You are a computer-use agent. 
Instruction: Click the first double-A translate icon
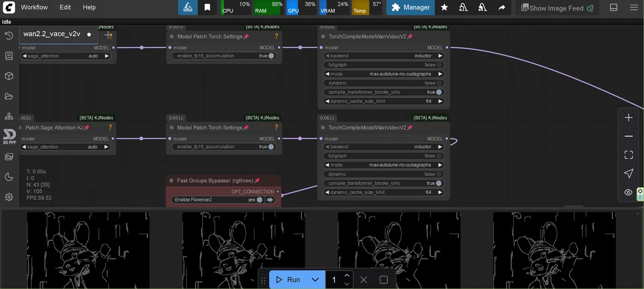click(x=463, y=8)
